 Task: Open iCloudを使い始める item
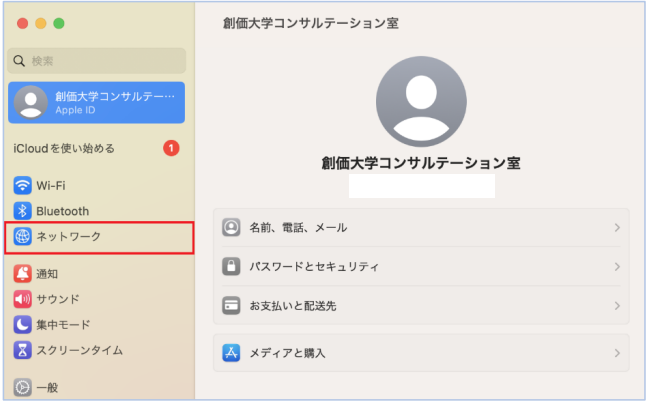pyautogui.click(x=96, y=148)
